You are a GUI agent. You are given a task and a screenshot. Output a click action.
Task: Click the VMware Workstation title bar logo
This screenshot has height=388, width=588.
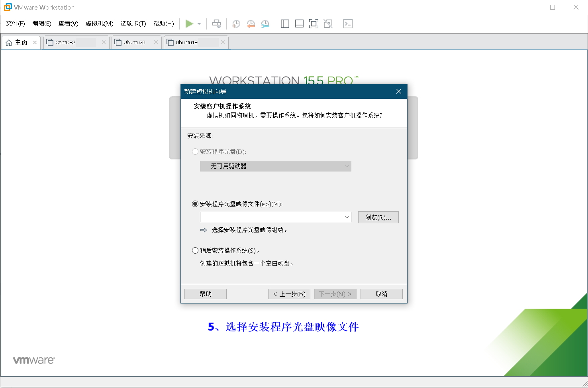tap(8, 7)
